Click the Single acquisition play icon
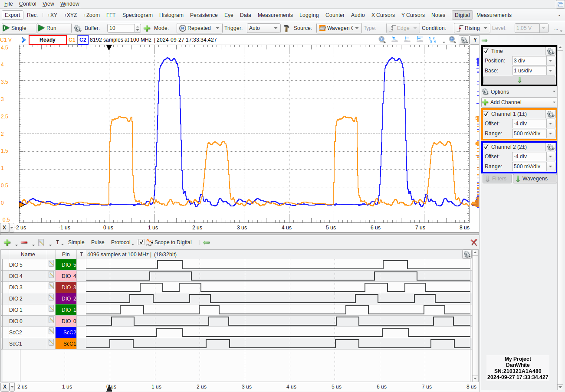The height and width of the screenshot is (392, 565). [6, 28]
